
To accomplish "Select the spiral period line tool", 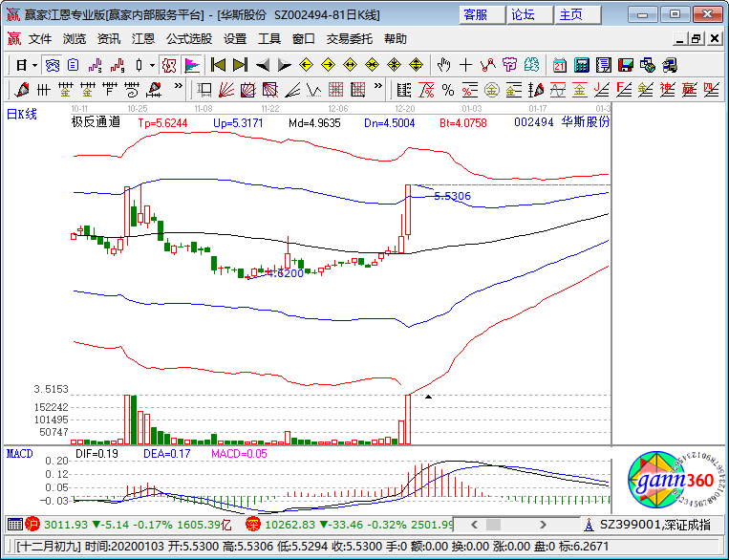I will click(132, 89).
